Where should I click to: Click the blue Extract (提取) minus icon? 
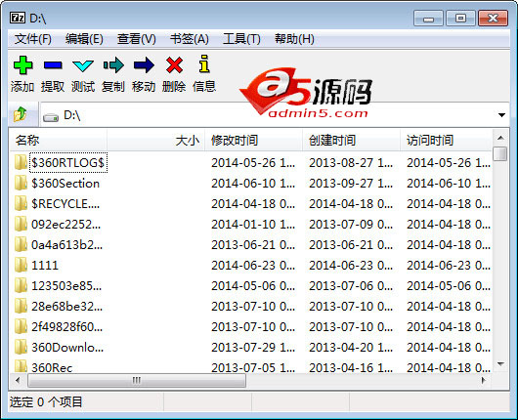coord(53,65)
